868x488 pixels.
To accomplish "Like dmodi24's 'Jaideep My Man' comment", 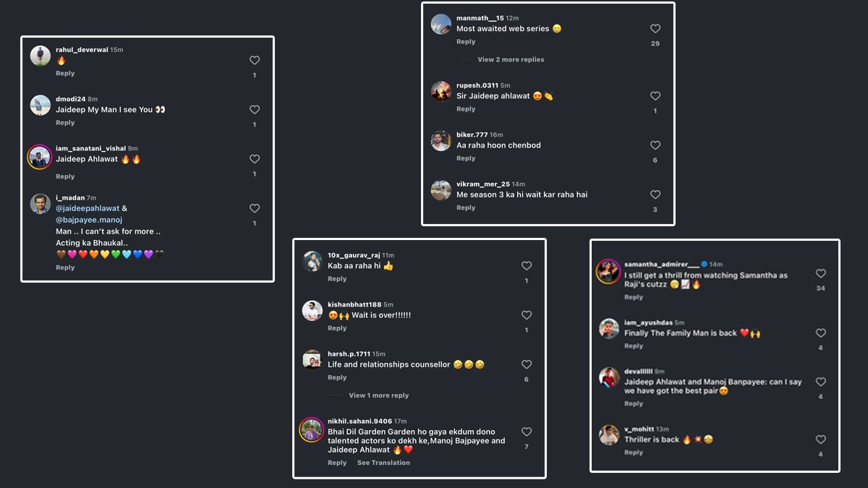I will pyautogui.click(x=255, y=110).
